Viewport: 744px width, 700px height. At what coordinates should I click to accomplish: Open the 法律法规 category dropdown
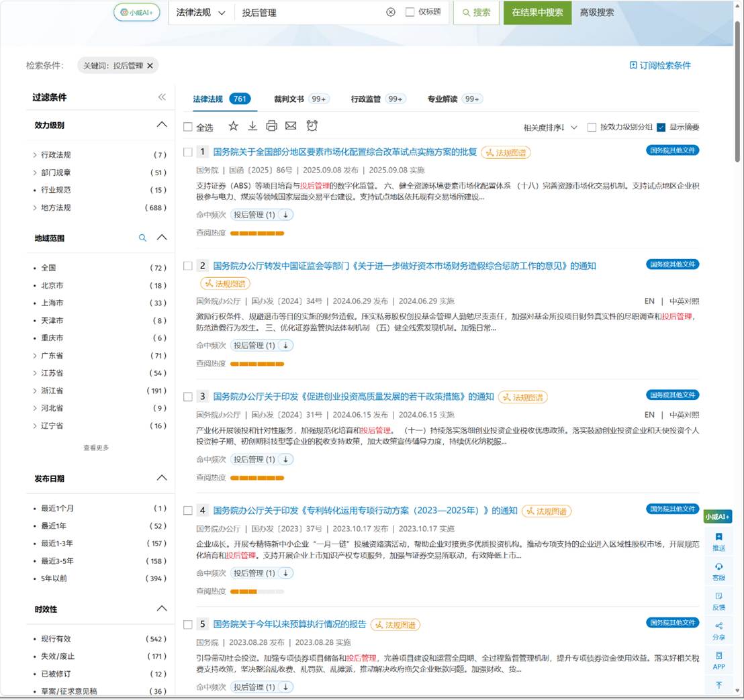pos(201,13)
